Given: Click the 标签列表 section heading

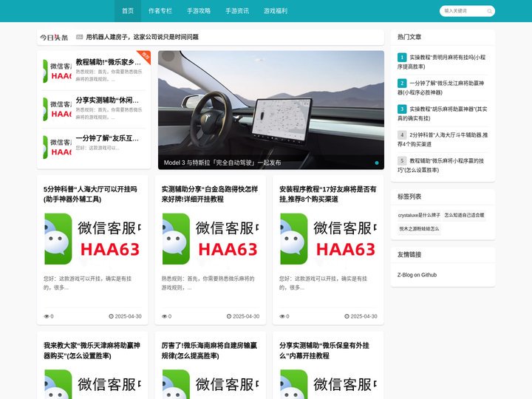Looking at the screenshot, I should 409,197.
